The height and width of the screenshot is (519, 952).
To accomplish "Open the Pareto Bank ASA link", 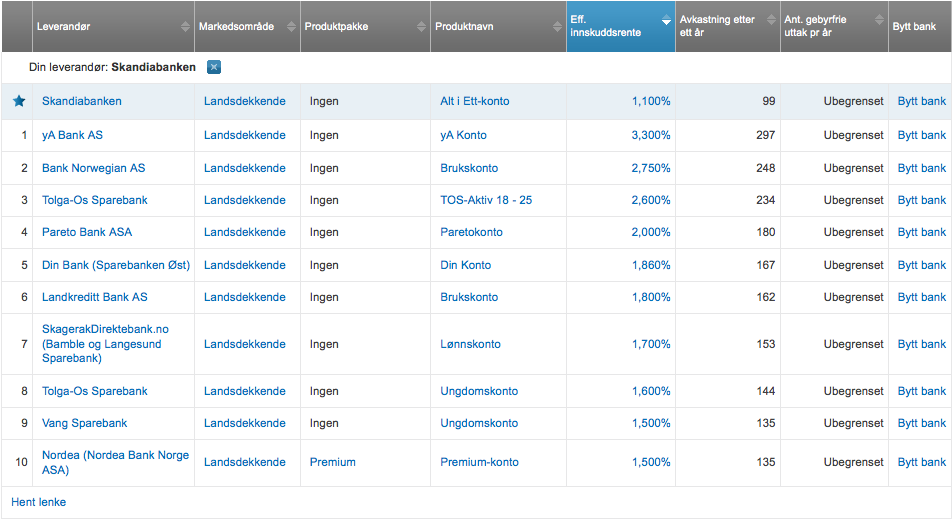I will (x=87, y=232).
